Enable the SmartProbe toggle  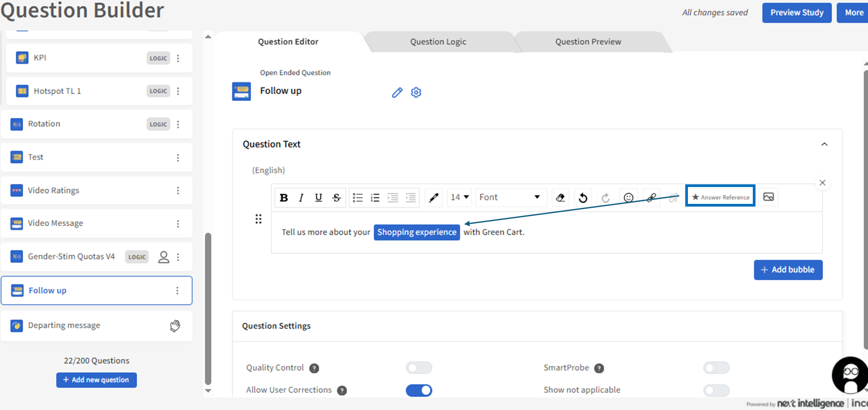(716, 368)
